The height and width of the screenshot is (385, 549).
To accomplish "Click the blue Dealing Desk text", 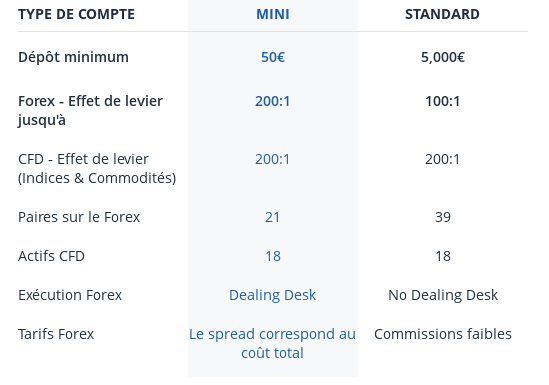I will (272, 295).
